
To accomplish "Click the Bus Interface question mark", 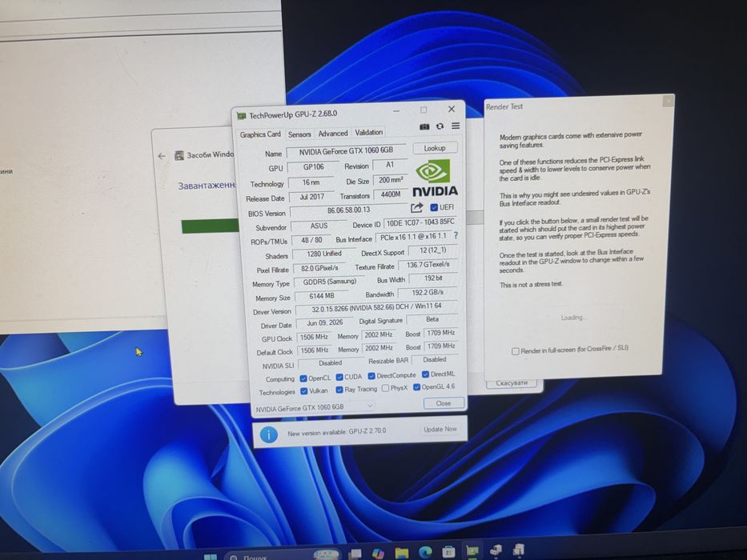I will point(456,235).
